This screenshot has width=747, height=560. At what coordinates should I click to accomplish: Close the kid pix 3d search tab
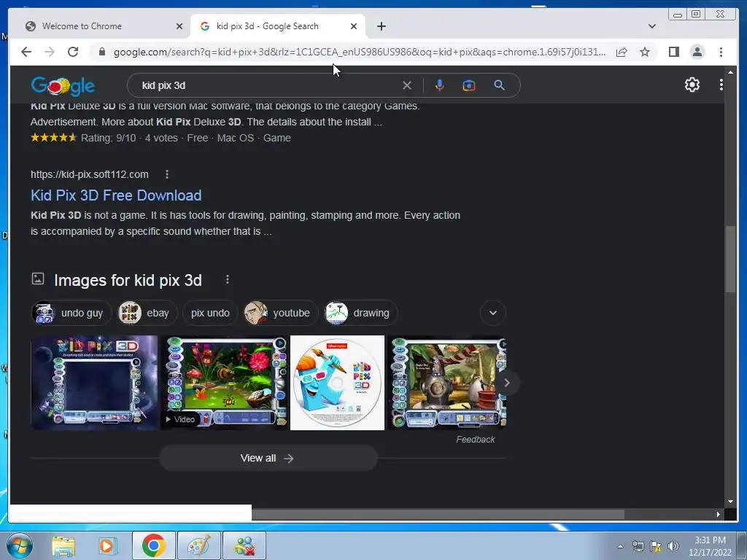(x=354, y=26)
